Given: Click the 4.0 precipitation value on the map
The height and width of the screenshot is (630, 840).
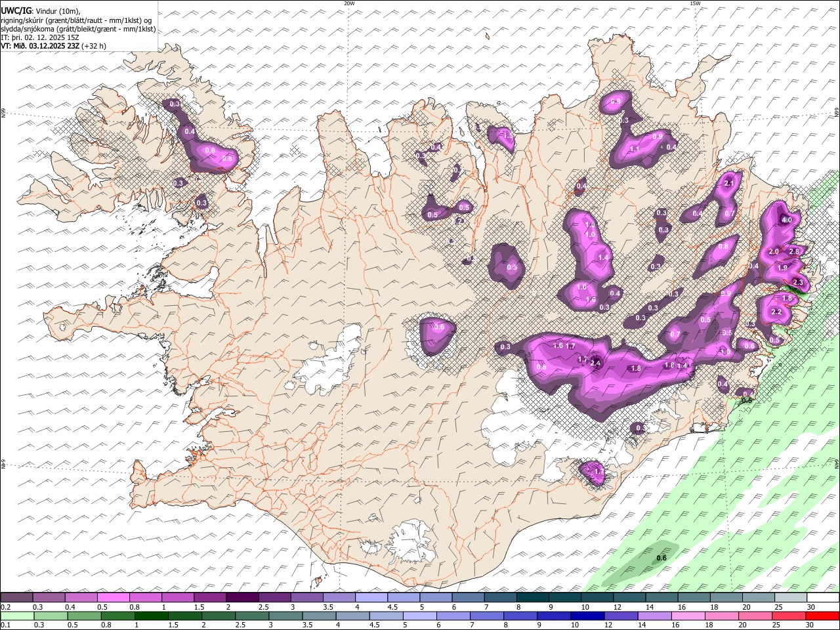Looking at the screenshot, I should click(786, 220).
